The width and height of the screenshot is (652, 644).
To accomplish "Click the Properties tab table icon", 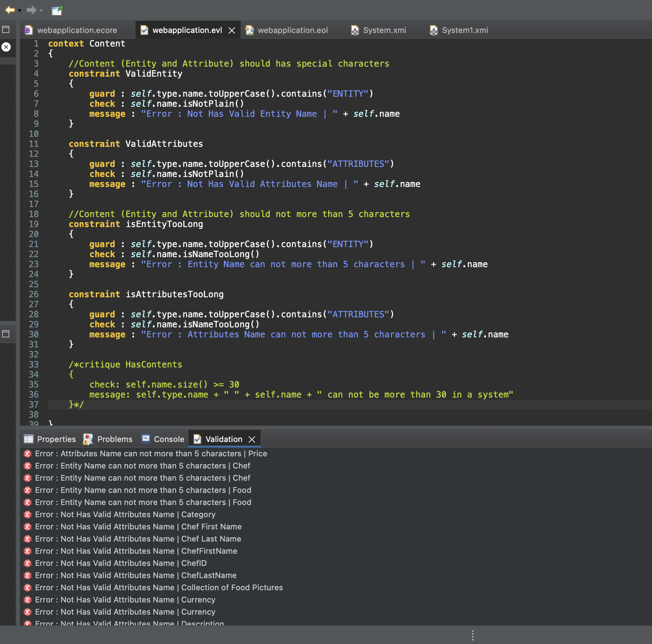I will coord(28,439).
